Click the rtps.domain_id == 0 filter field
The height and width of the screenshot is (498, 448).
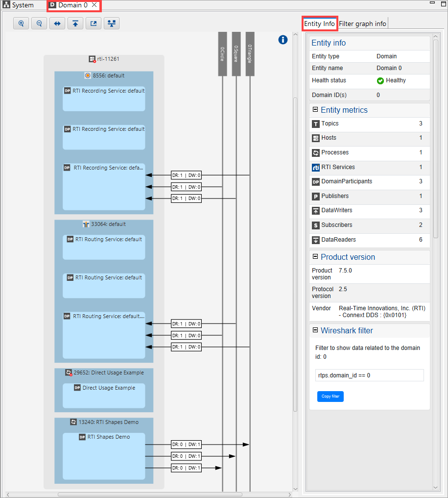(369, 375)
